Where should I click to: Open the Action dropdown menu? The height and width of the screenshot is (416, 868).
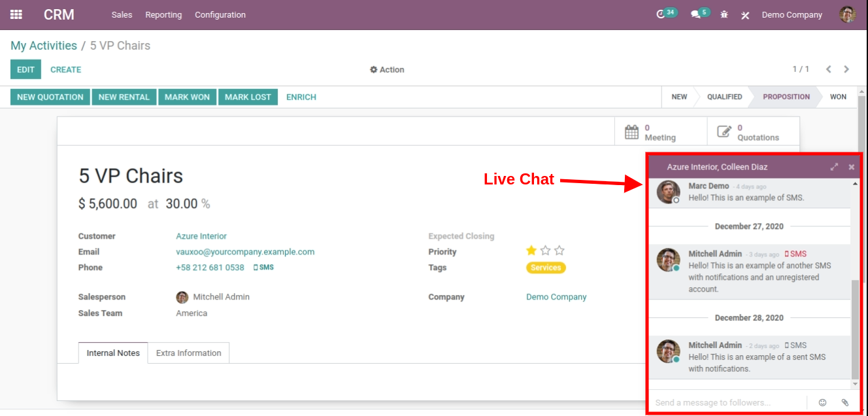(387, 69)
